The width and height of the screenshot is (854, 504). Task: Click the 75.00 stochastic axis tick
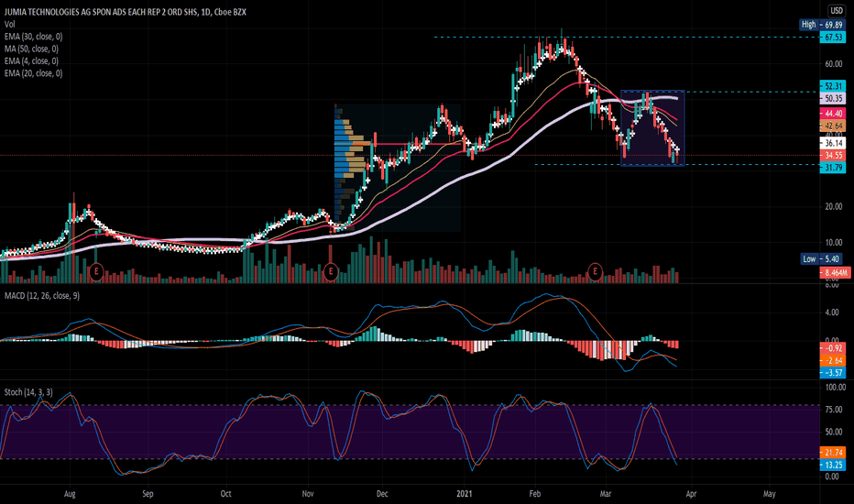(x=836, y=410)
